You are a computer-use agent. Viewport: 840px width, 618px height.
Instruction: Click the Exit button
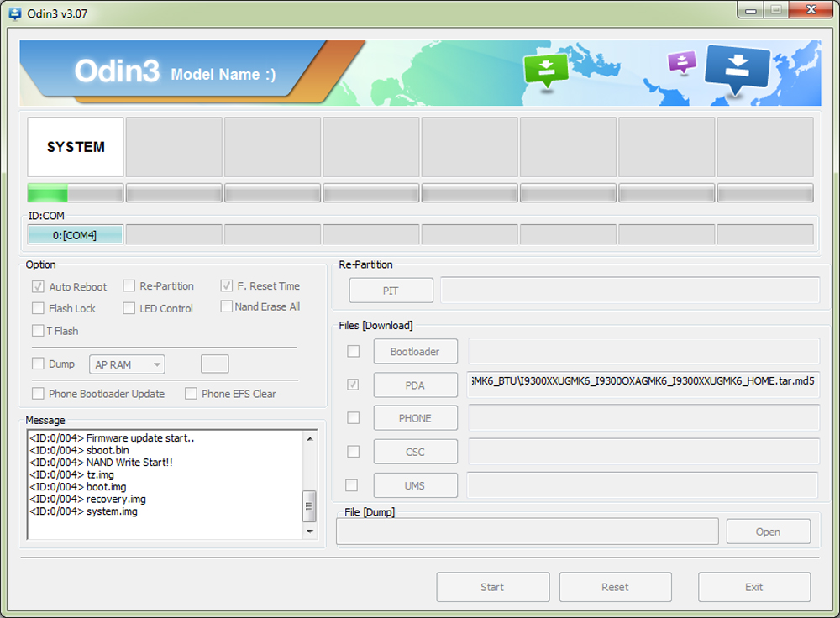coord(754,587)
